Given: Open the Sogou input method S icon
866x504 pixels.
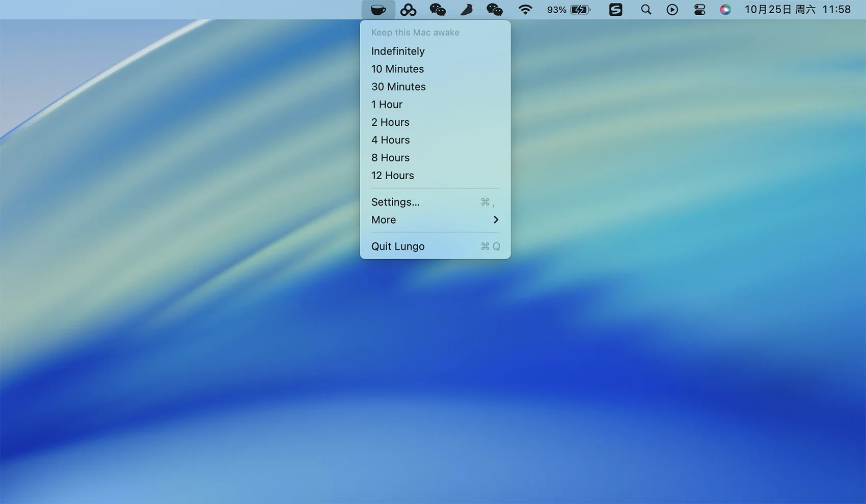Looking at the screenshot, I should pyautogui.click(x=615, y=10).
